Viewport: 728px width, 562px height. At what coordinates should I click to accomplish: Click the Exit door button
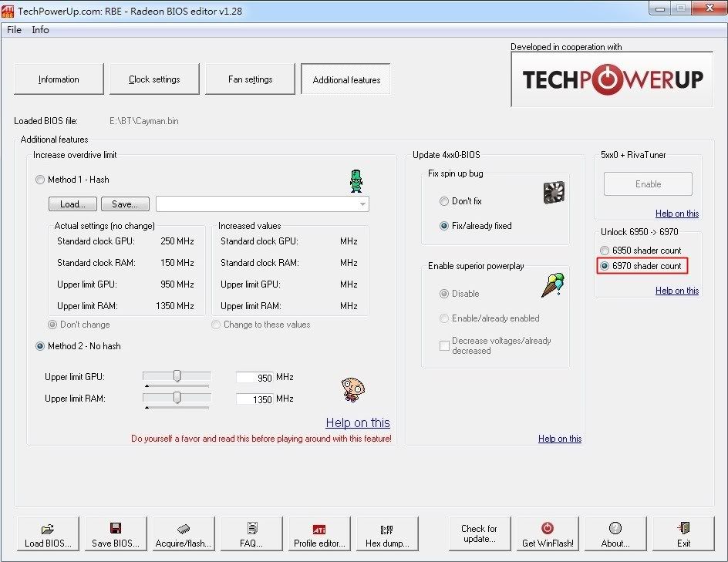click(683, 533)
